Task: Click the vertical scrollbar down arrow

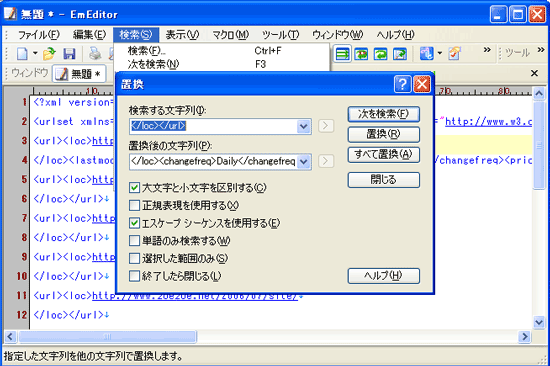Action: 539,322
